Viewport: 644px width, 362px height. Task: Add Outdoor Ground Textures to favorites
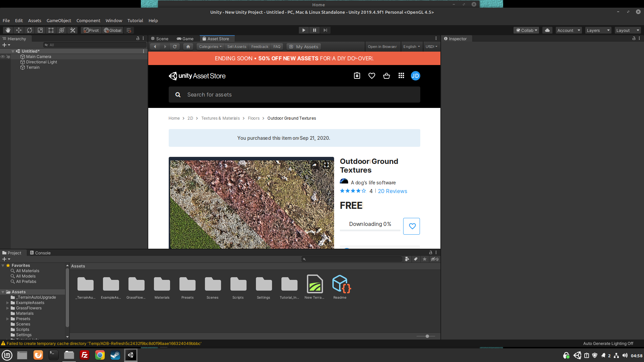click(x=412, y=226)
